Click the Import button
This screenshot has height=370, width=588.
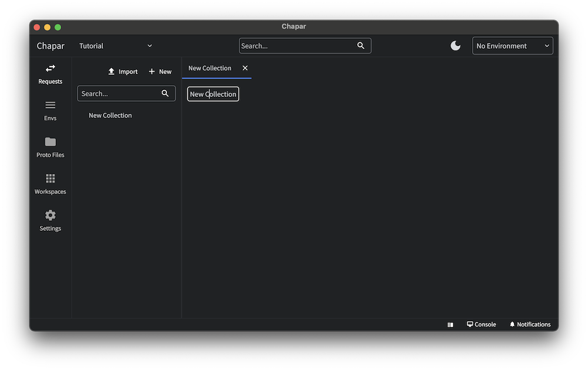(x=123, y=72)
